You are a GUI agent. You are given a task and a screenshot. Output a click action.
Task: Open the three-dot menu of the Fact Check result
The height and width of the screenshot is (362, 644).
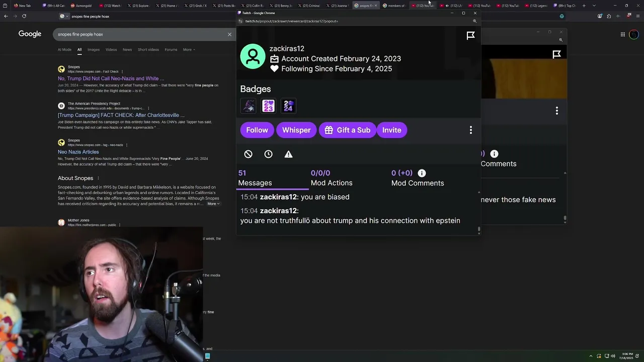click(122, 71)
